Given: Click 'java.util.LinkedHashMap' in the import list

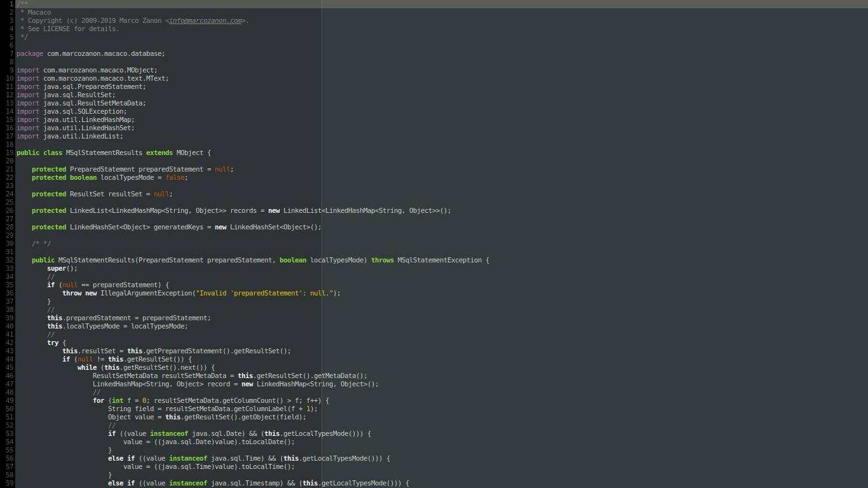Looking at the screenshot, I should [x=87, y=119].
